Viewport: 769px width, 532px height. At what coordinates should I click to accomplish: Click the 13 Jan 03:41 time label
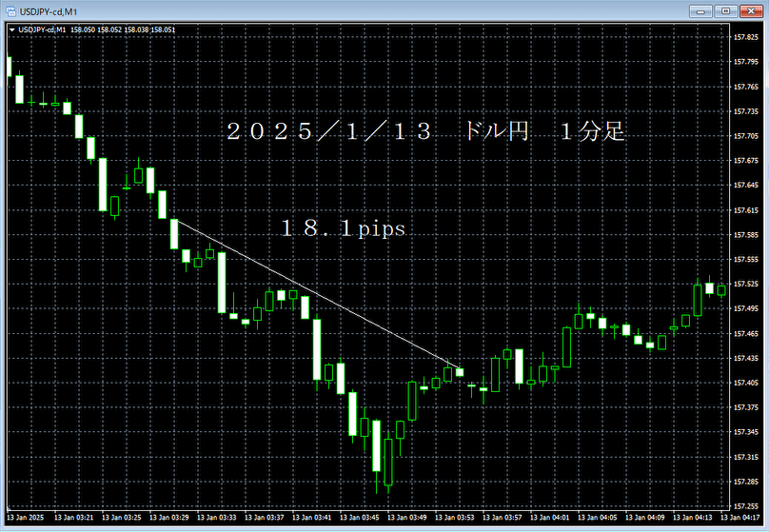point(311,518)
